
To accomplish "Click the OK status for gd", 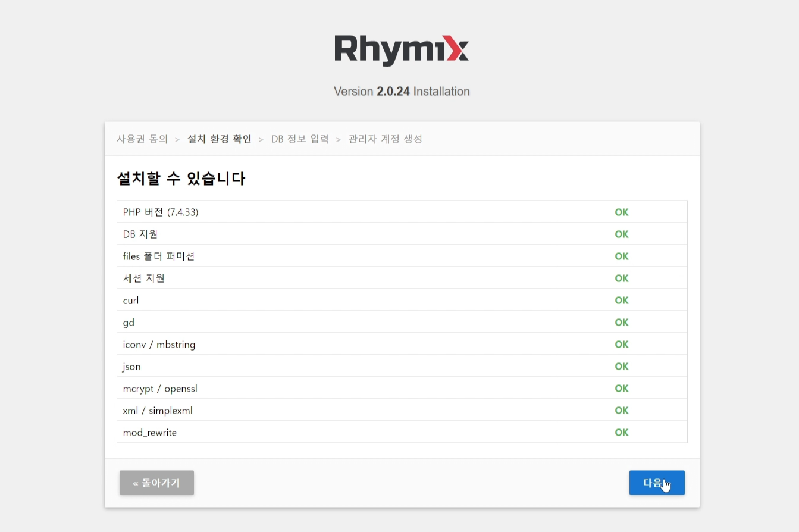I will [622, 323].
